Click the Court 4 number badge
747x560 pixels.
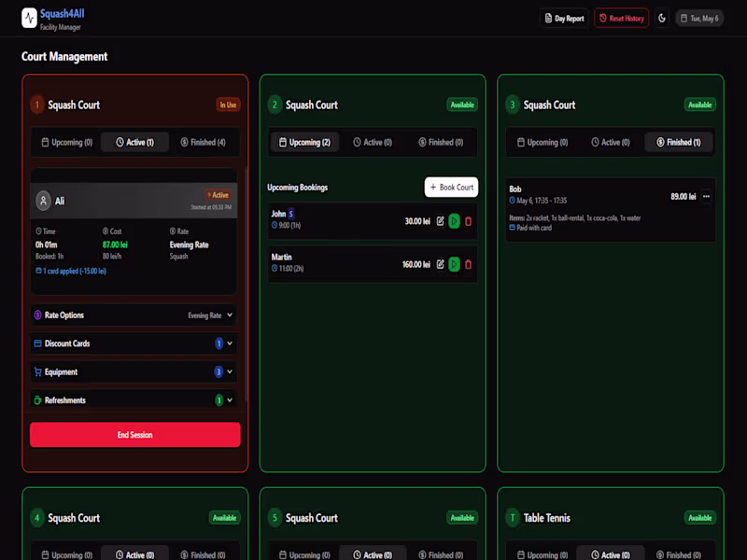tap(37, 518)
